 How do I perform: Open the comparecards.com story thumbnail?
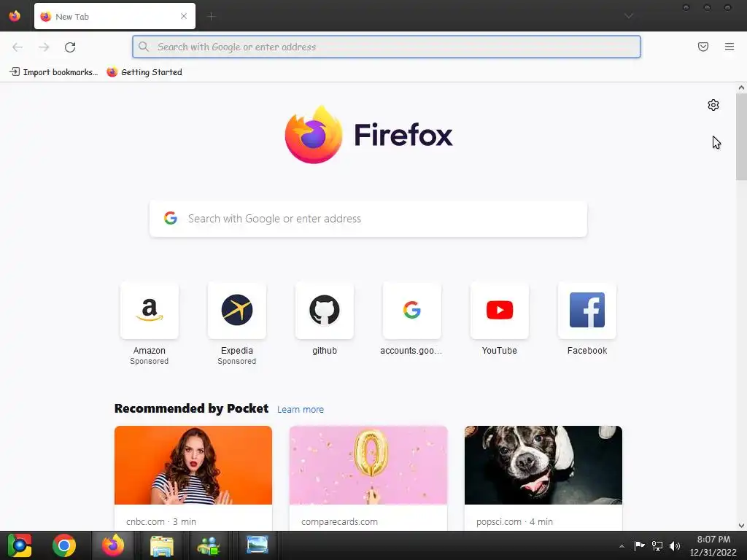pos(368,465)
